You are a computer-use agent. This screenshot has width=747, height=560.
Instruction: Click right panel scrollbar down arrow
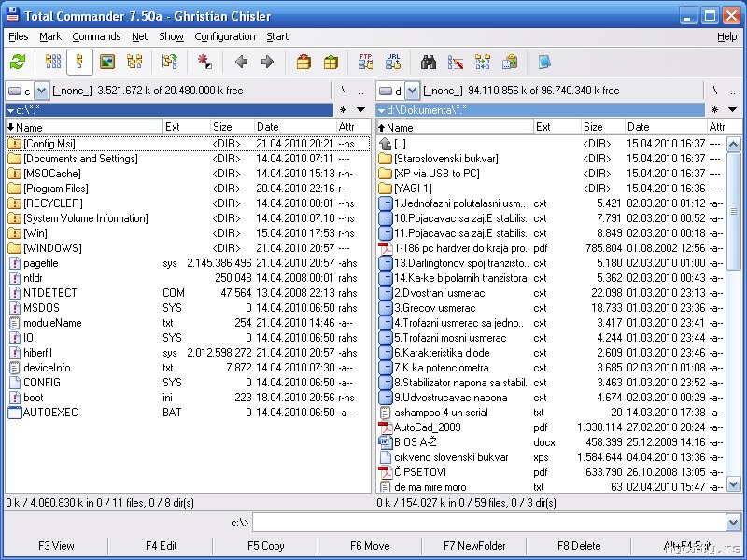733,484
